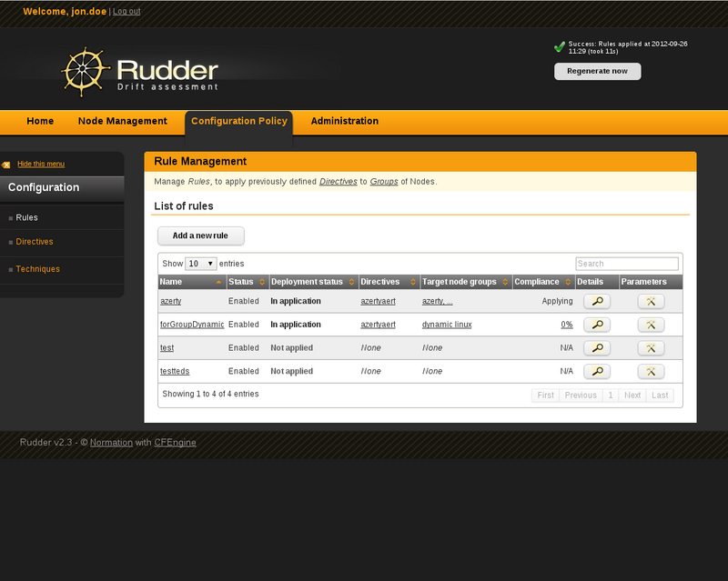Open details magnifier for forGroupDynamic rule

[x=597, y=325]
